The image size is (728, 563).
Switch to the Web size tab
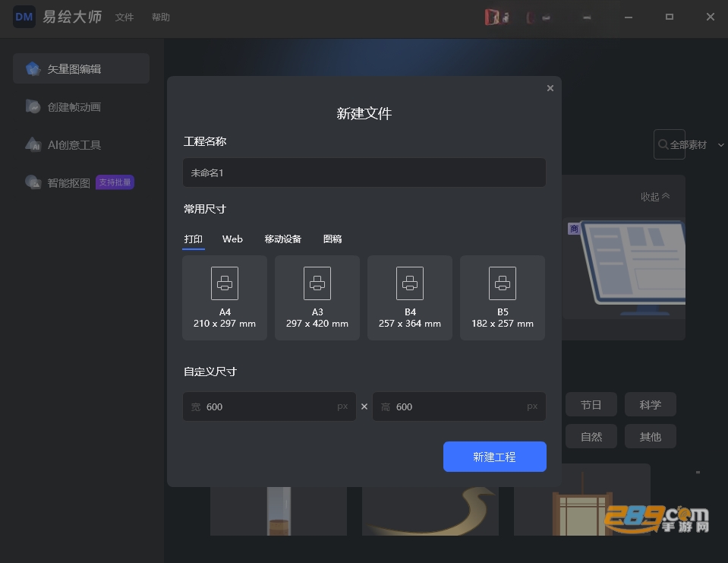coord(232,239)
